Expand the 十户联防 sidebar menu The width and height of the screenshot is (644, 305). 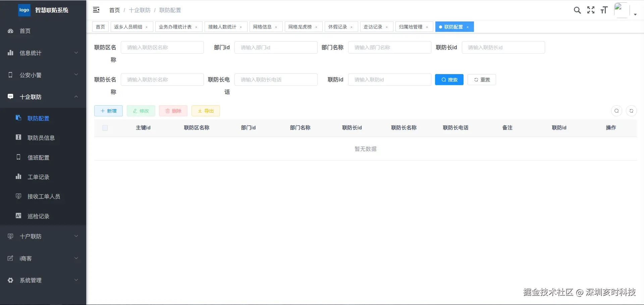(x=43, y=236)
